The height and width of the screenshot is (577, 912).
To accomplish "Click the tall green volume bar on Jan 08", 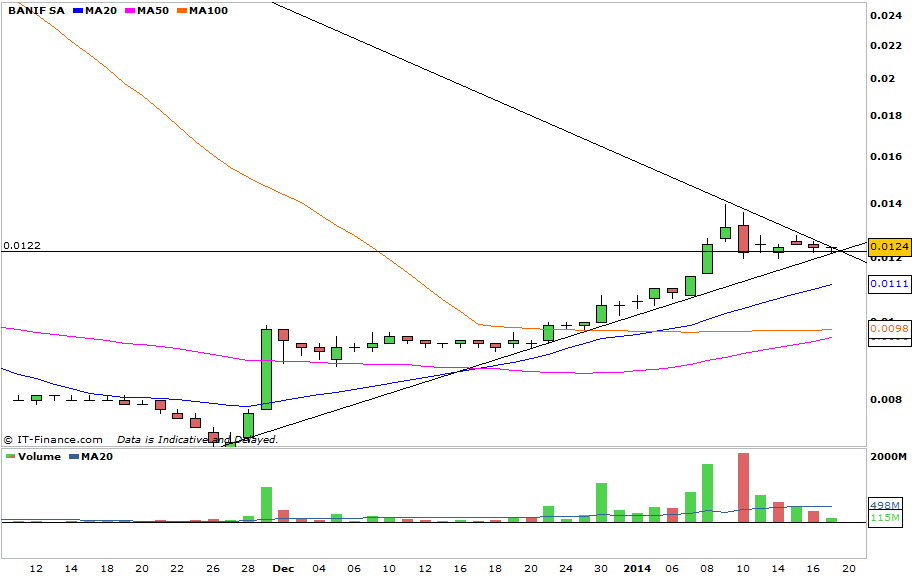I will pyautogui.click(x=707, y=493).
